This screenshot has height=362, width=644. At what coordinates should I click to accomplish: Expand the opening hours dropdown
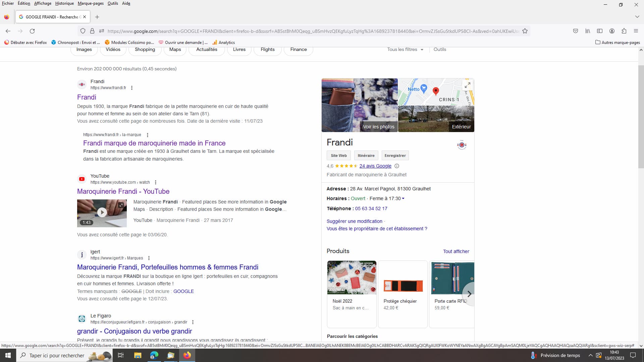point(403,198)
